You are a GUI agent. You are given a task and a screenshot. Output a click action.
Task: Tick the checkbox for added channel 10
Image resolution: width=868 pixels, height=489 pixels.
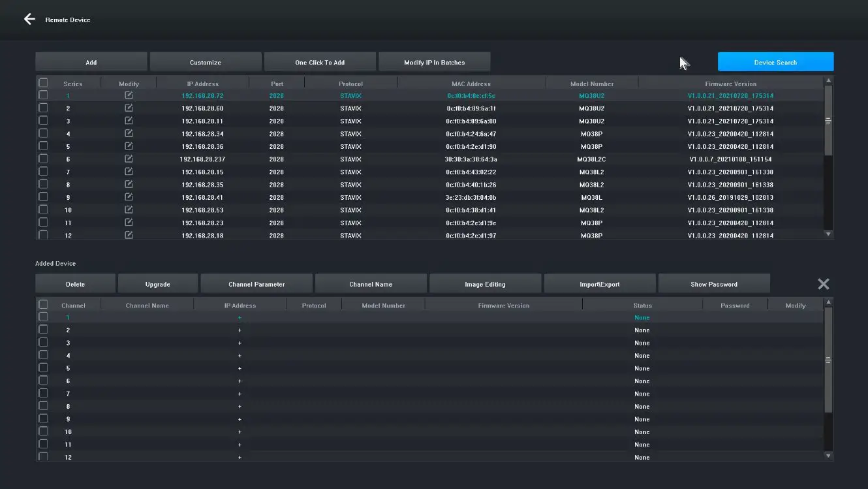(x=43, y=432)
